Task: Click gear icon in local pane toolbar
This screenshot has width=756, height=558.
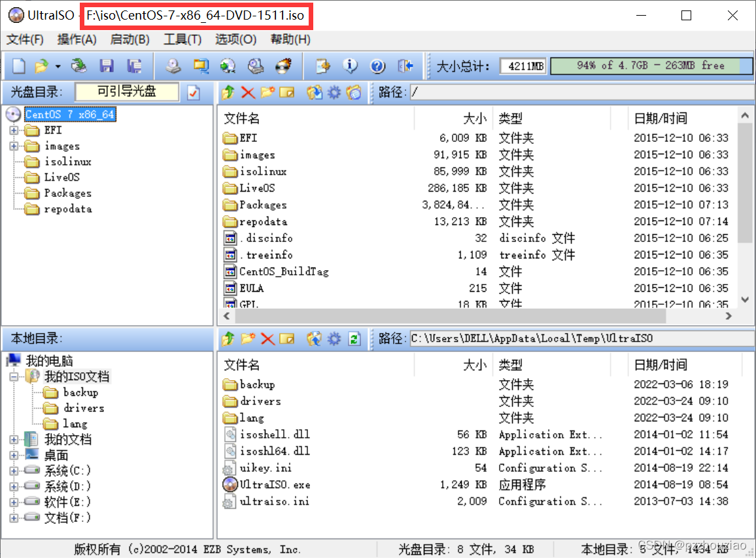Action: [334, 339]
